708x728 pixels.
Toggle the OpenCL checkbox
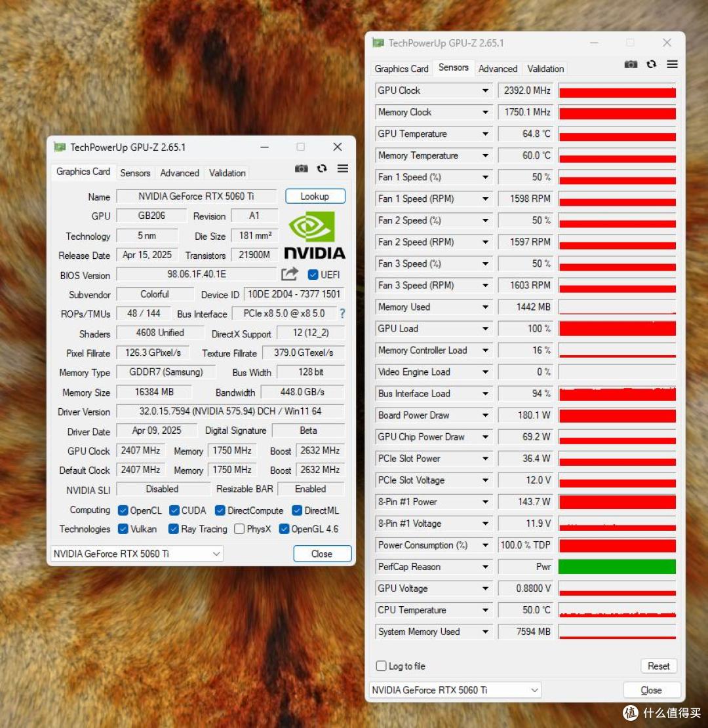(x=123, y=510)
